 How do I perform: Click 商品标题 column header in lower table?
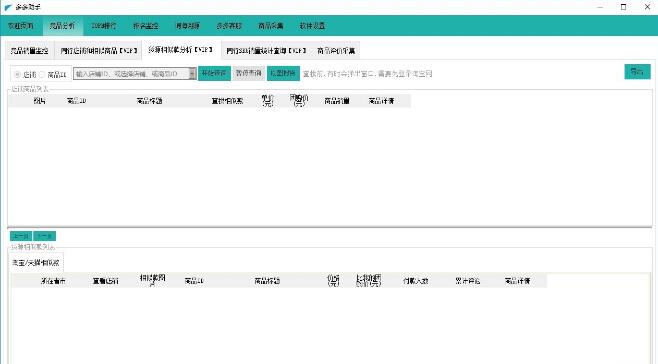point(267,281)
